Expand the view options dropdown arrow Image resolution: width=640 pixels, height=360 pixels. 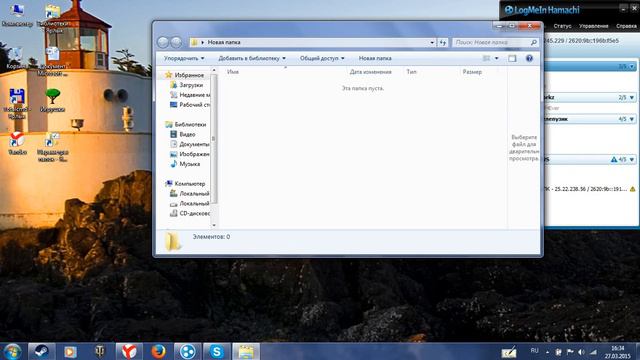click(497, 58)
